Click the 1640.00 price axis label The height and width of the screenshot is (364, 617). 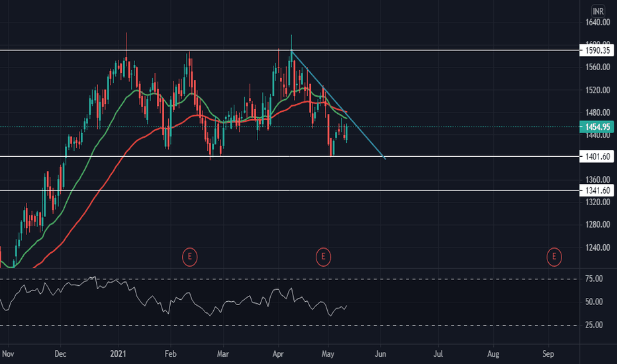tap(597, 23)
